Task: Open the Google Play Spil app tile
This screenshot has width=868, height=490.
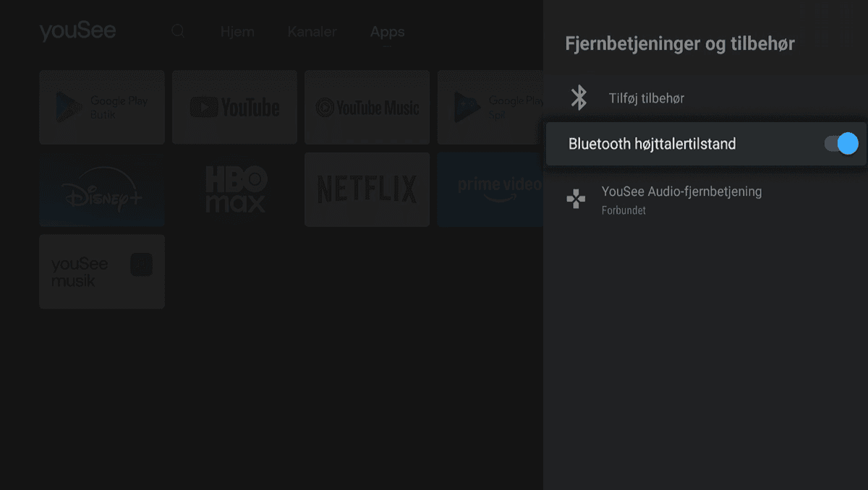Action: [x=490, y=107]
